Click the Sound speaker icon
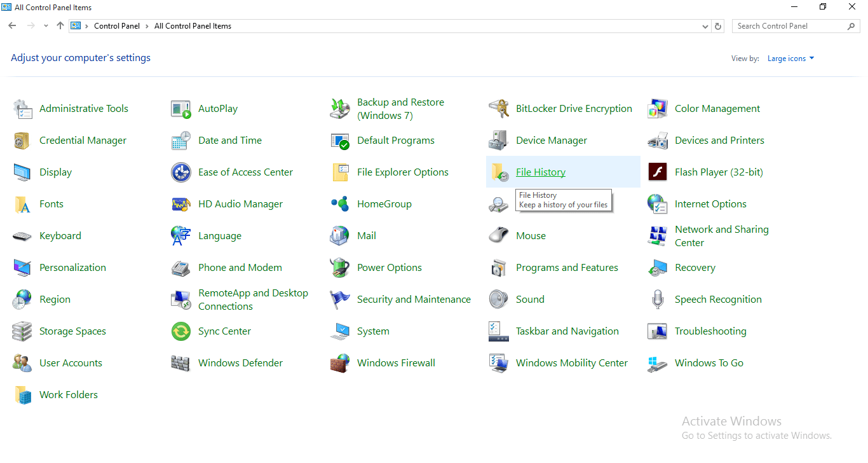This screenshot has width=868, height=463. pos(499,300)
